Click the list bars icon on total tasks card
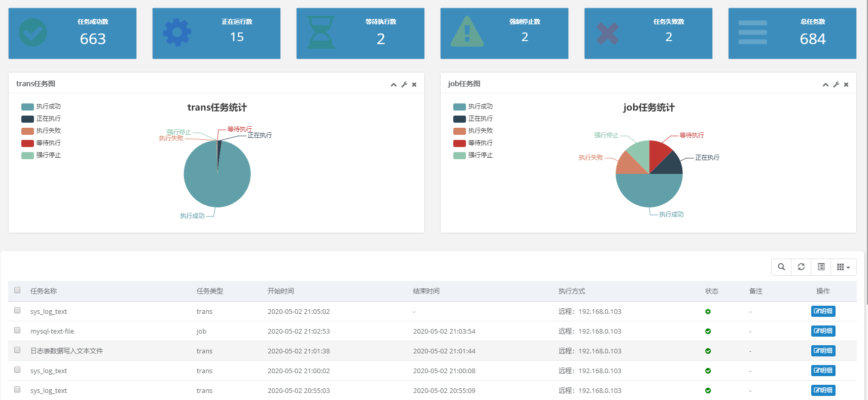Image resolution: width=868 pixels, height=400 pixels. pos(753,32)
